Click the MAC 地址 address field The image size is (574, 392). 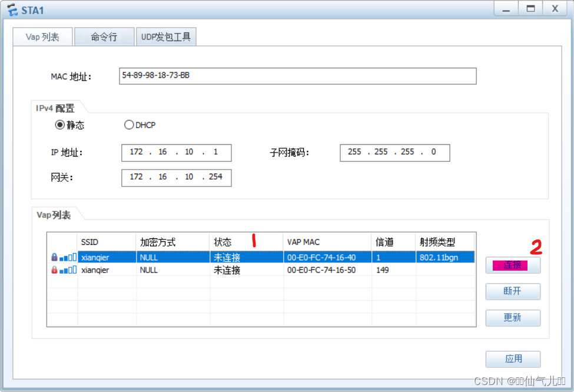[297, 76]
